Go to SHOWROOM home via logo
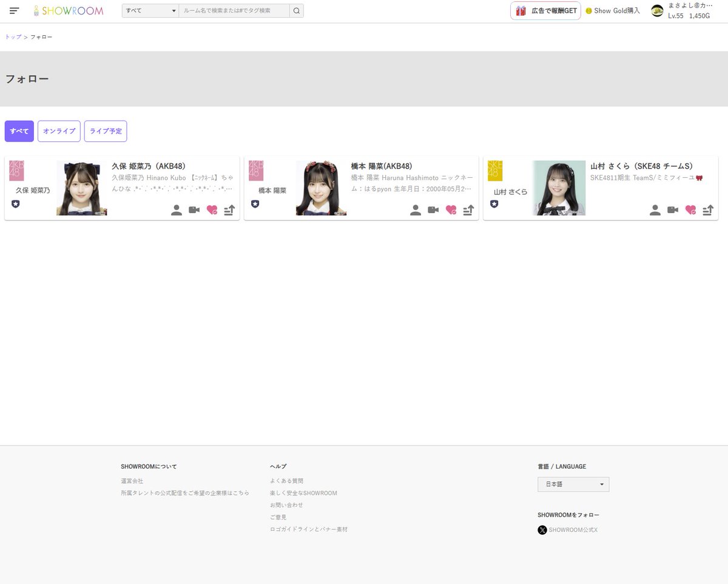The image size is (728, 584). pyautogui.click(x=68, y=11)
